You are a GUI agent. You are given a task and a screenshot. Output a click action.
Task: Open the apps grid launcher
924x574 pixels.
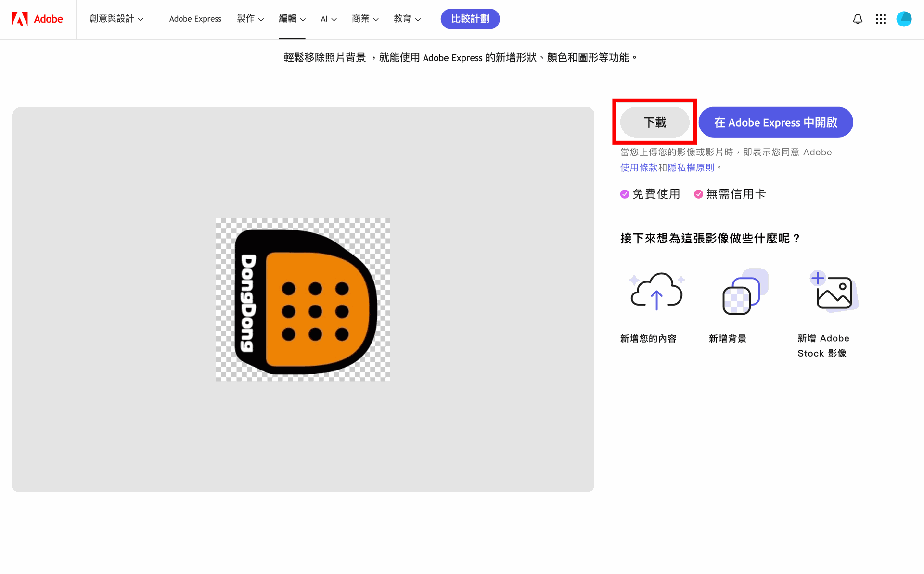881,19
